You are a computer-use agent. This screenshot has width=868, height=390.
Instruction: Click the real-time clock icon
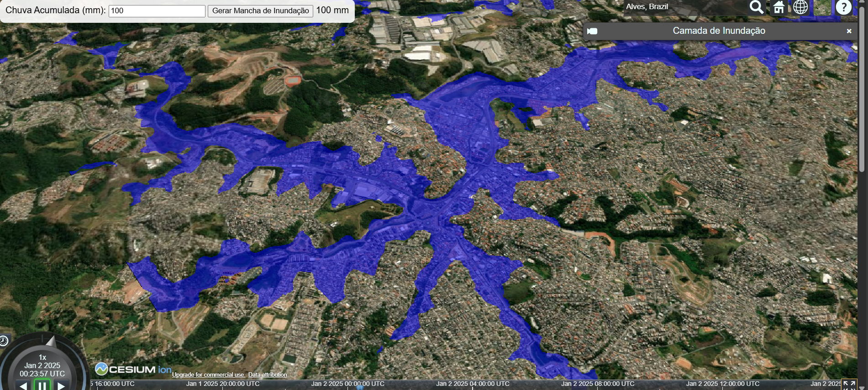4,341
